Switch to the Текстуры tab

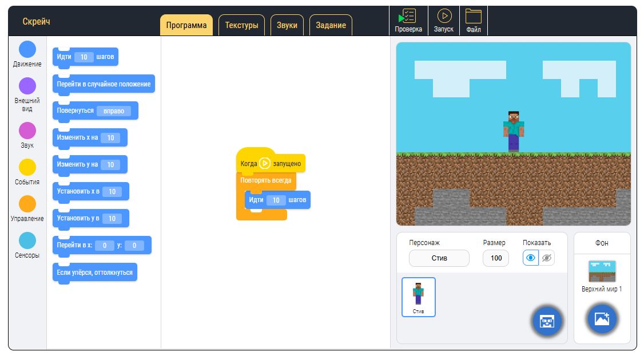[x=241, y=25]
